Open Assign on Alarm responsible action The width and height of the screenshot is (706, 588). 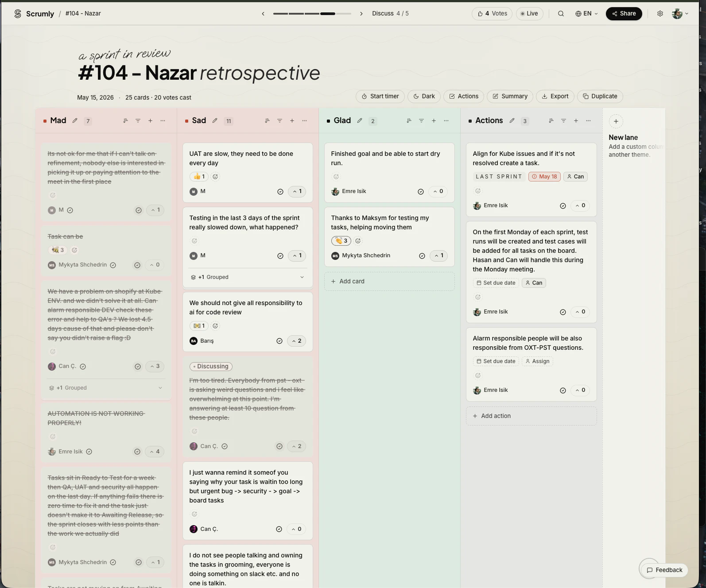(537, 361)
